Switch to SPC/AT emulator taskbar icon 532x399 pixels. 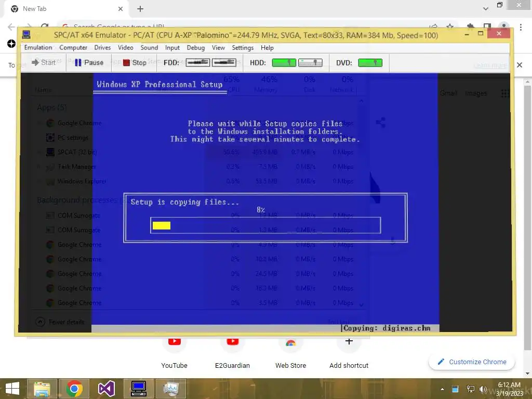[x=139, y=389]
